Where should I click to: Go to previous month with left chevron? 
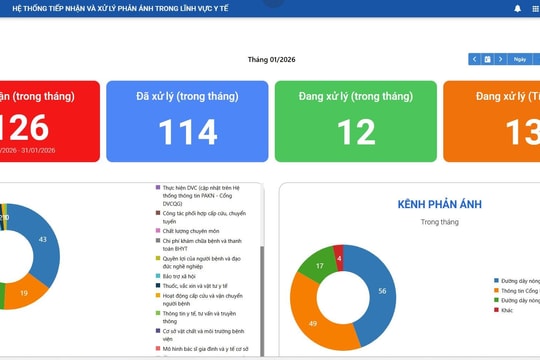click(x=474, y=59)
